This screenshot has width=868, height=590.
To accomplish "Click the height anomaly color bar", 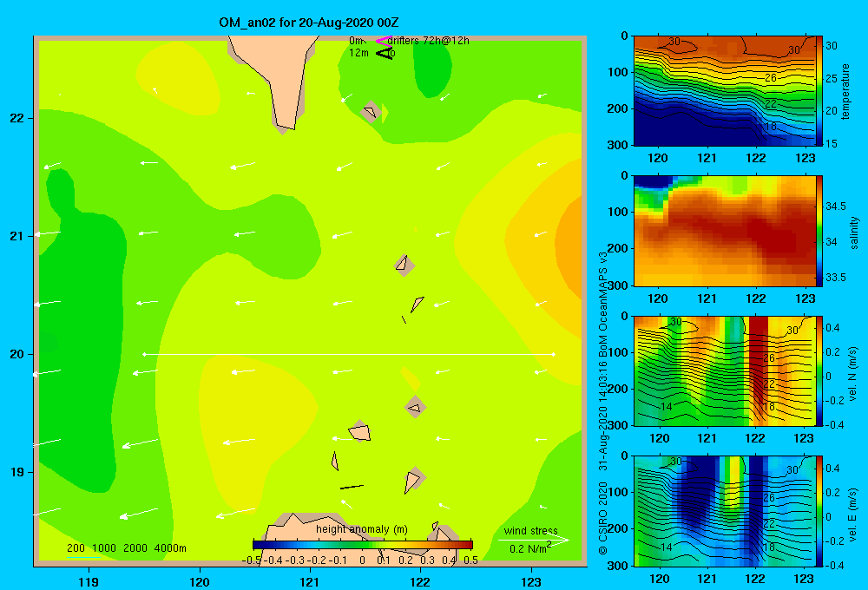I will point(362,545).
